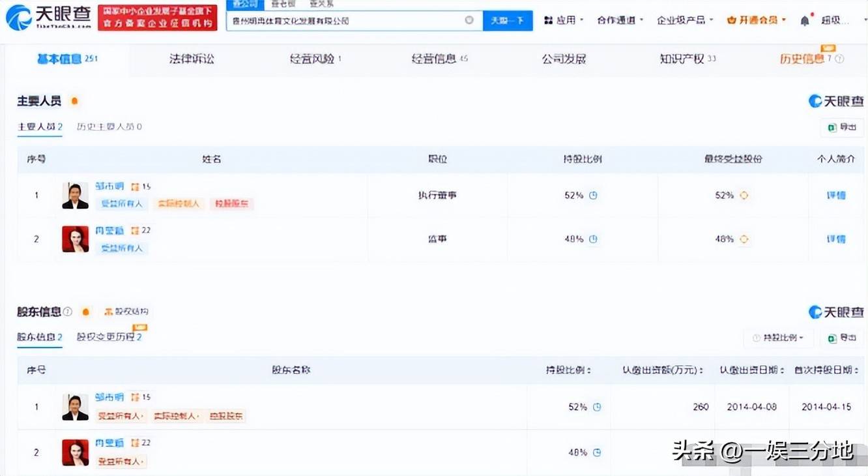868x476 pixels.
Task: Click the orange equity-chain icon beside 最终受益 52%
Action: [x=744, y=195]
